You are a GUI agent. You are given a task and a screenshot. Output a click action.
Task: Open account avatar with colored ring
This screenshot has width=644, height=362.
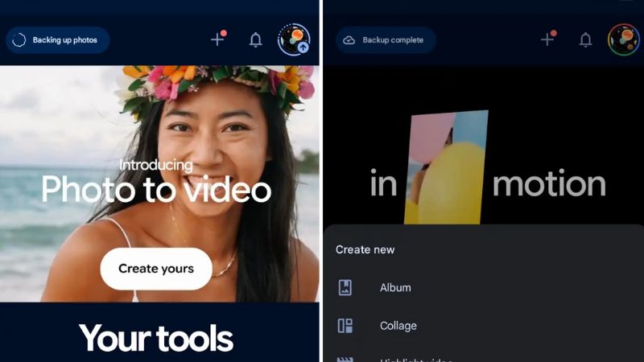coord(624,39)
